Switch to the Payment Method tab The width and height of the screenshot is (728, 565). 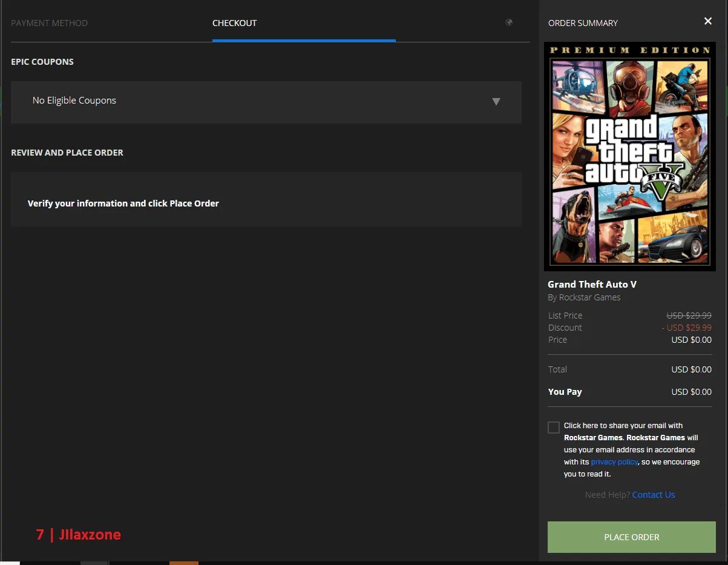click(50, 23)
